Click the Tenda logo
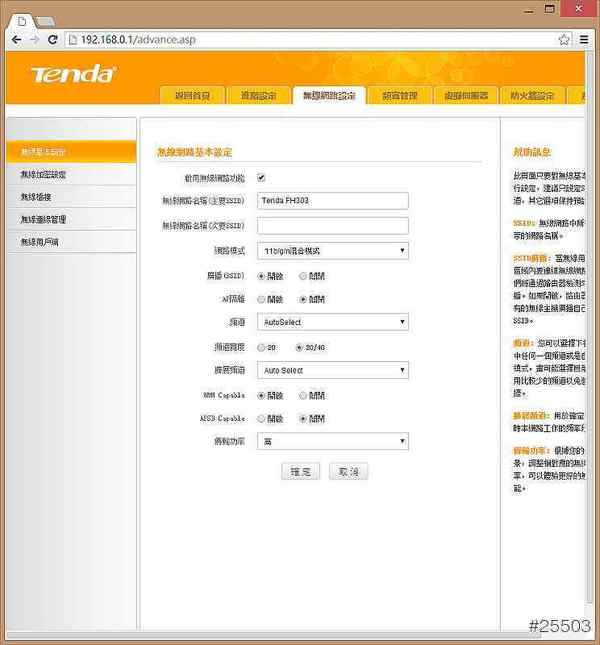 click(73, 74)
